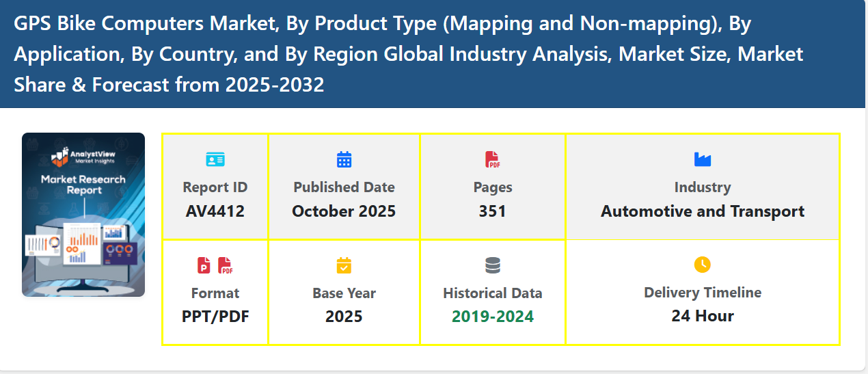This screenshot has width=868, height=374.
Task: Click the green 2019-2024 historical data value
Action: 492,317
